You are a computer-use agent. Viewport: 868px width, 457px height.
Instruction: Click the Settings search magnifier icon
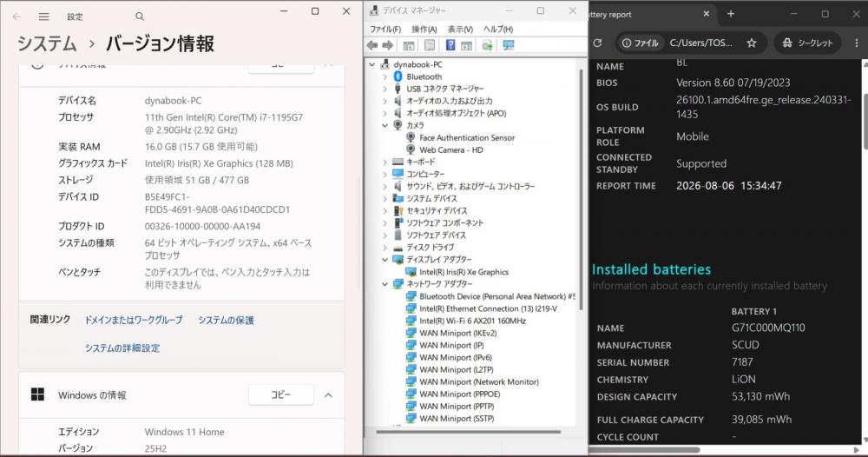[140, 17]
